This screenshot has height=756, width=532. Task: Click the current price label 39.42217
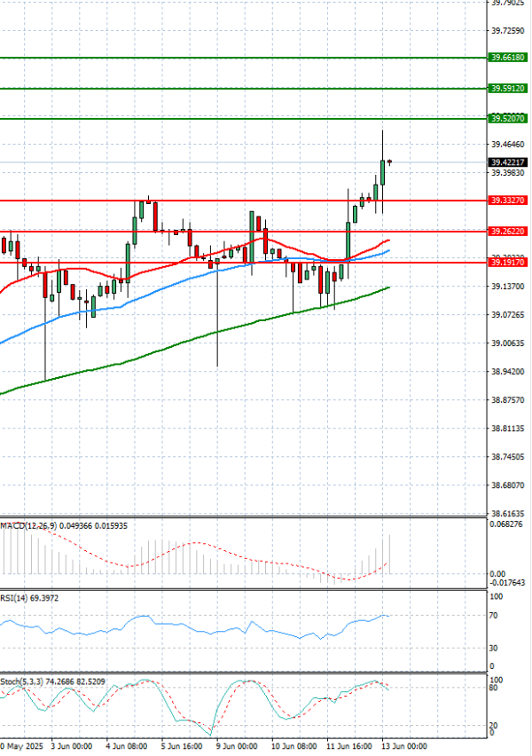[x=507, y=162]
